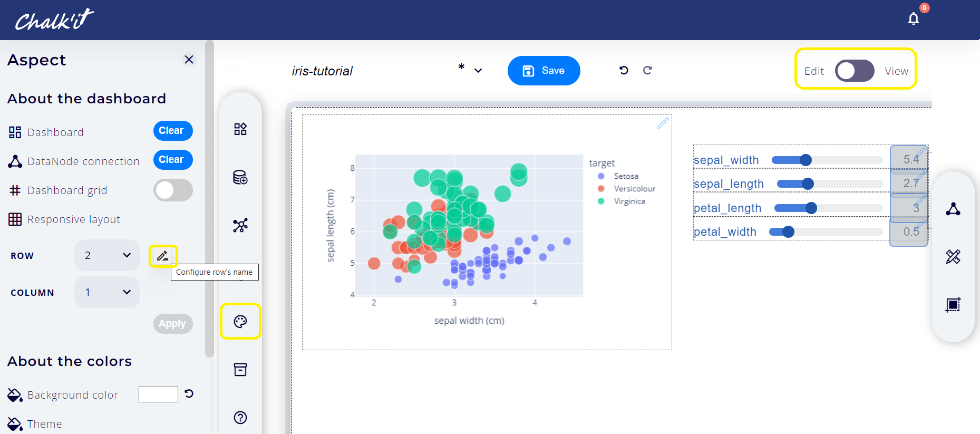Clear the DataNode connection
The height and width of the screenshot is (434, 980).
click(172, 160)
